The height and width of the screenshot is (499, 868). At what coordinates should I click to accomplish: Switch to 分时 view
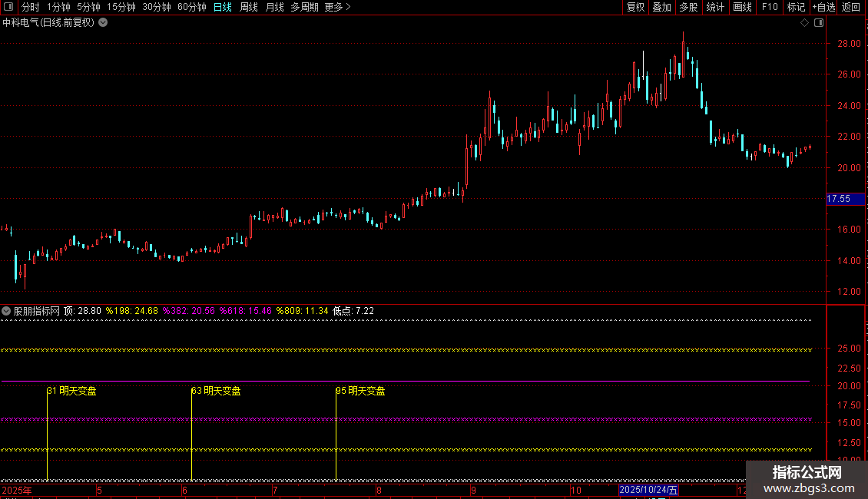[30, 7]
